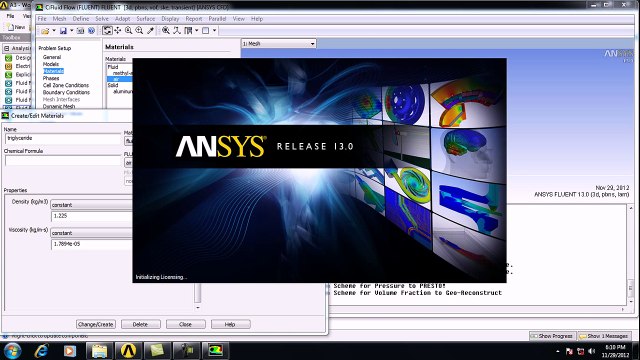Click the flag action center tray icon

click(569, 351)
